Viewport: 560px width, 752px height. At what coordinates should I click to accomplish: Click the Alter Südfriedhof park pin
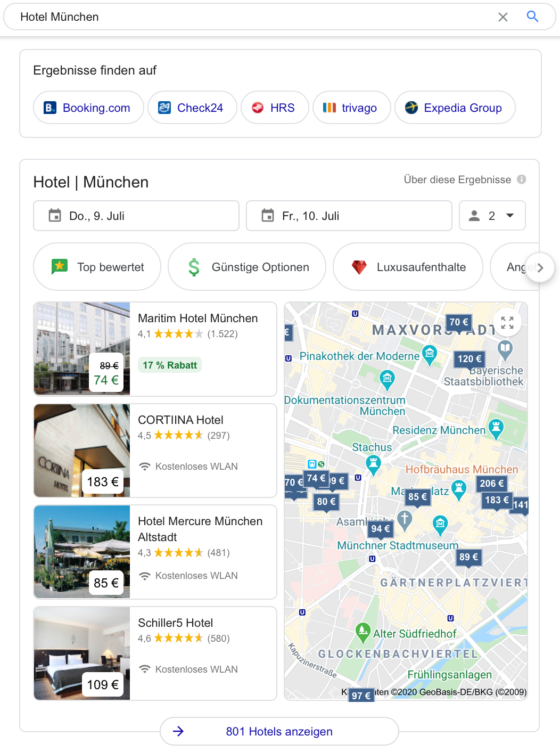tap(363, 633)
